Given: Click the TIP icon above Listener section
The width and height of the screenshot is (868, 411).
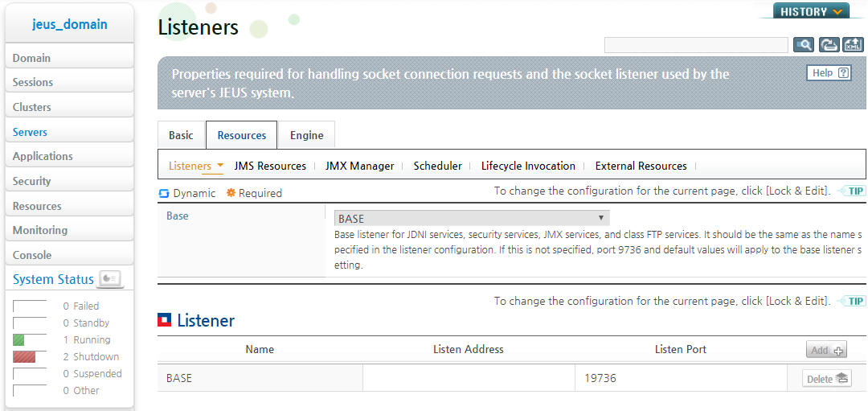Looking at the screenshot, I should [851, 302].
